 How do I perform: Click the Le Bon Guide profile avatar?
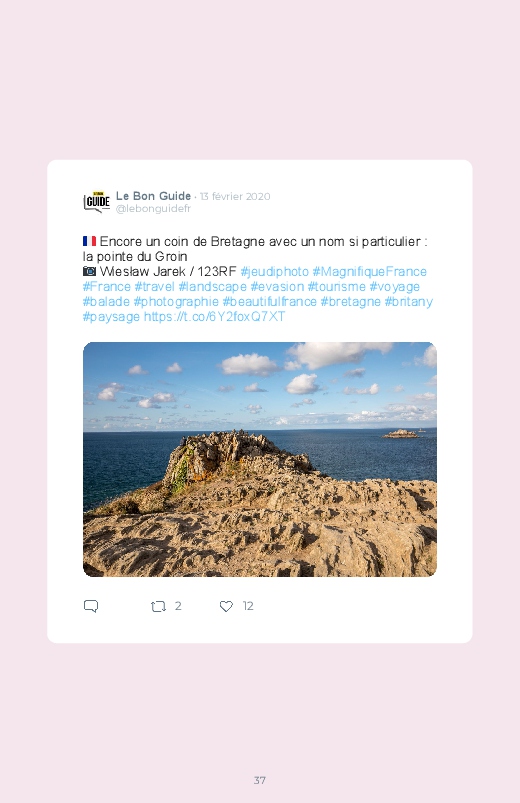point(96,202)
